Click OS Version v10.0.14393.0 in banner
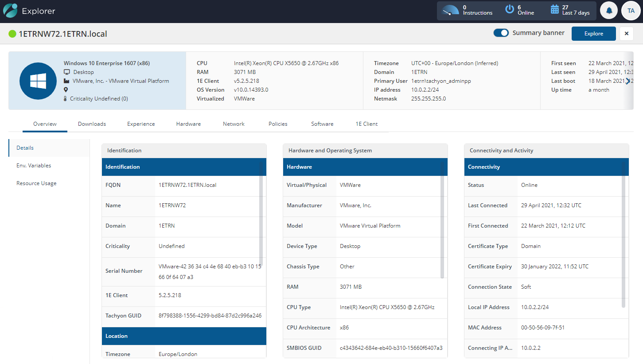643x364 pixels. coord(251,90)
